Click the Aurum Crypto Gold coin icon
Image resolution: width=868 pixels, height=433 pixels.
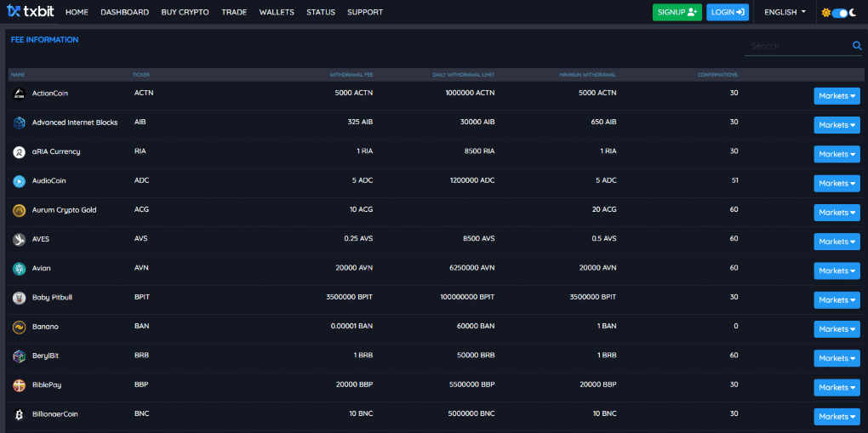click(x=19, y=211)
